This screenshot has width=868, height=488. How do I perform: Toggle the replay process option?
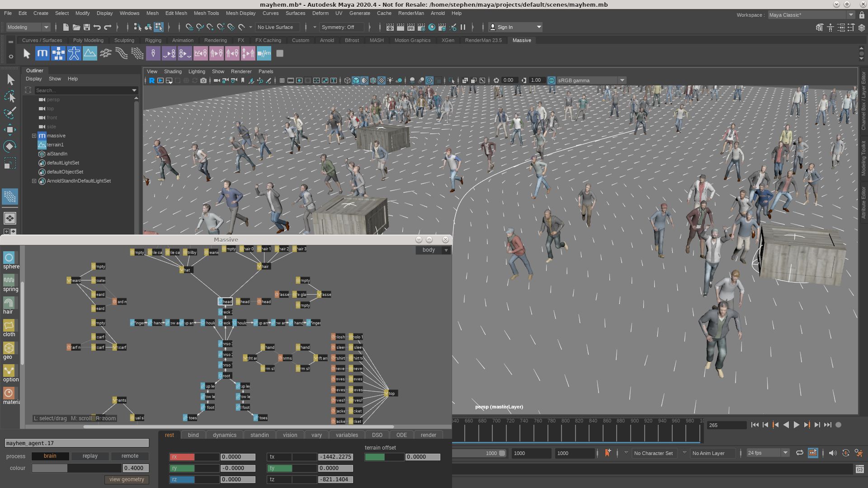(x=90, y=456)
